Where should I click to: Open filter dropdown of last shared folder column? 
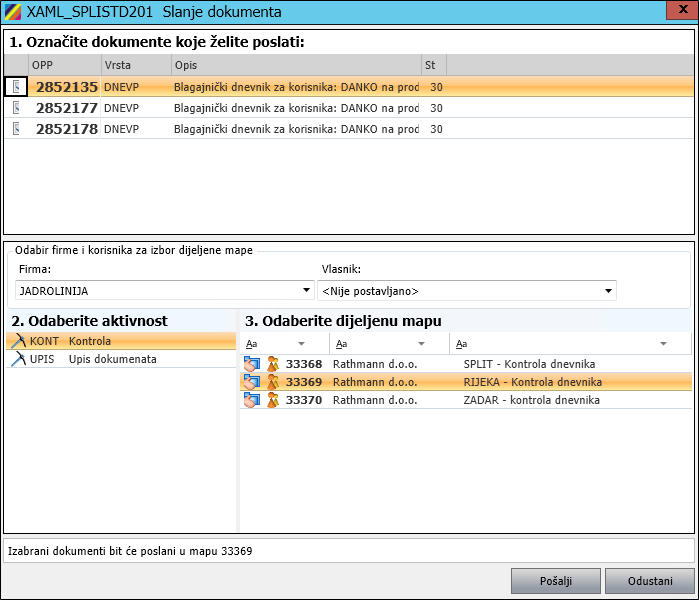click(x=663, y=344)
